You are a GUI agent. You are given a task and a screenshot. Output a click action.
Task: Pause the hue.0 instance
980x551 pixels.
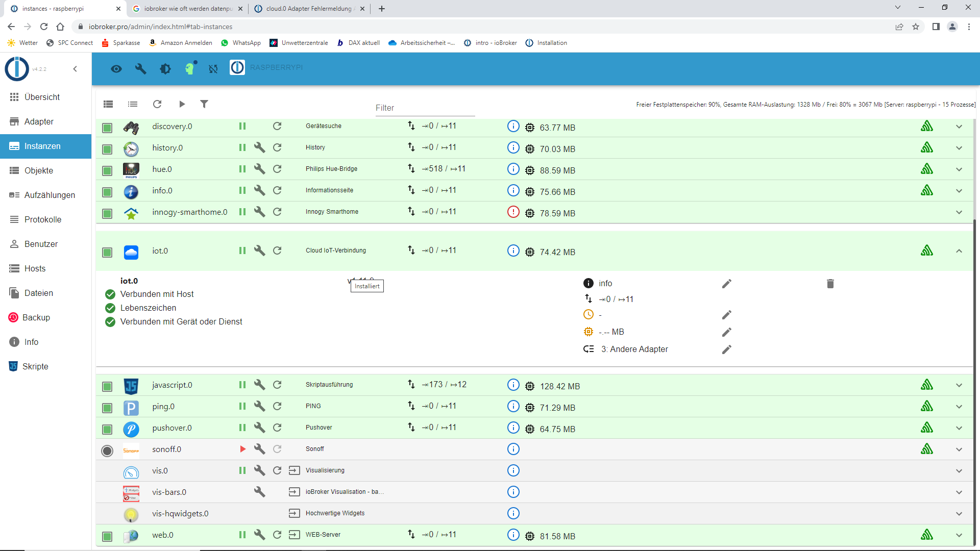click(242, 169)
